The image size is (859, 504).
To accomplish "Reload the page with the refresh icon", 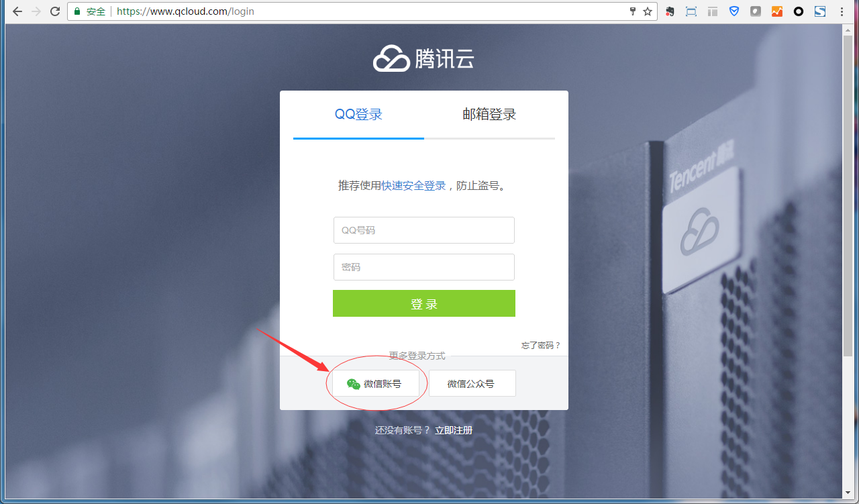I will click(x=55, y=11).
